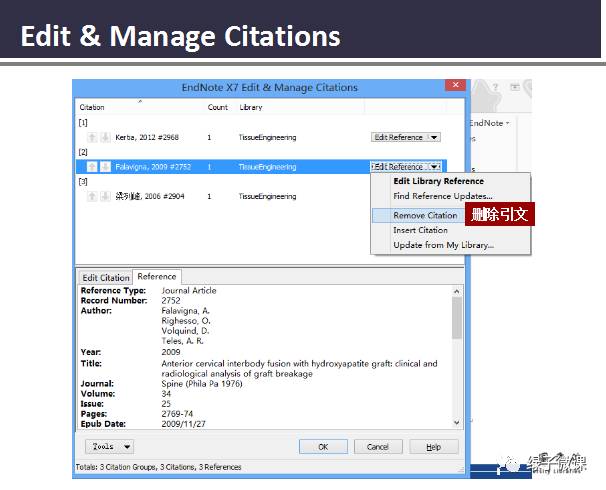
Task: Switch to the Reference tab
Action: (x=157, y=277)
